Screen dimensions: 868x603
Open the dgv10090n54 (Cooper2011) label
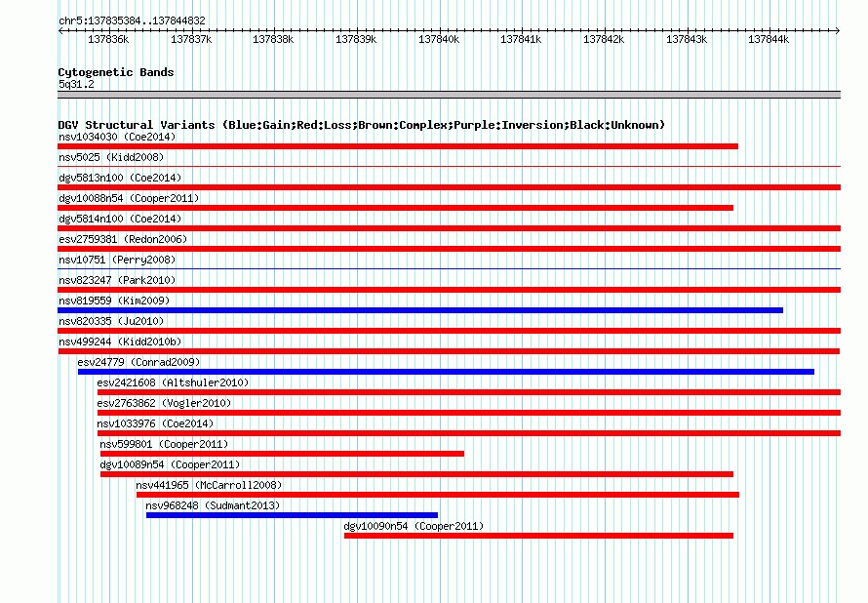pos(414,526)
